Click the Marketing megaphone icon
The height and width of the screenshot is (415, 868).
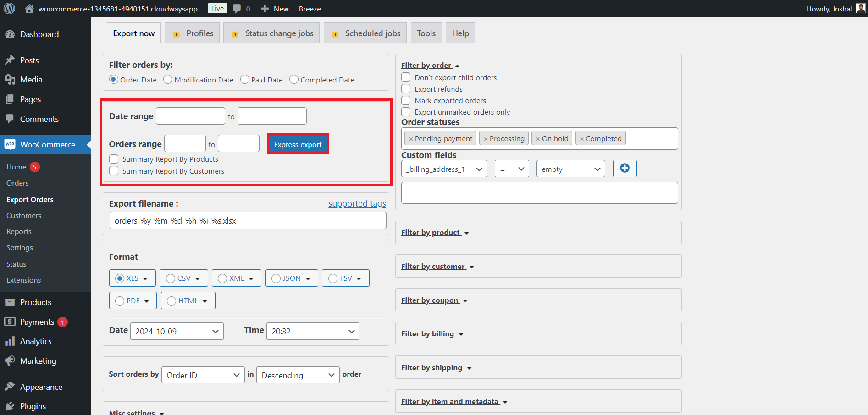tap(10, 360)
